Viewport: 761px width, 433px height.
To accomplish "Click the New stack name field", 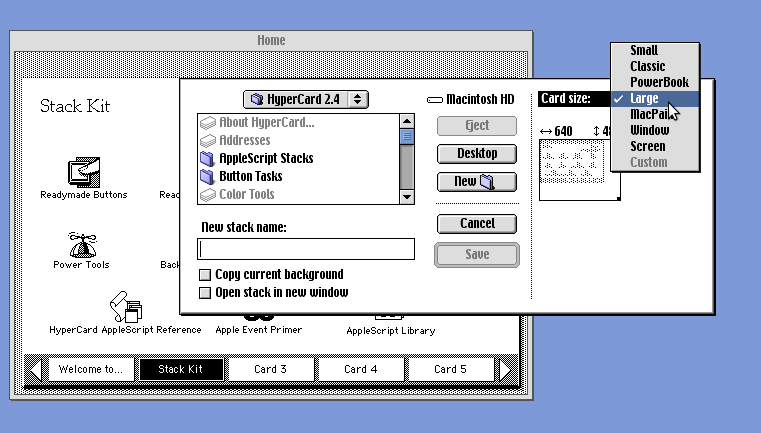I will (x=306, y=249).
